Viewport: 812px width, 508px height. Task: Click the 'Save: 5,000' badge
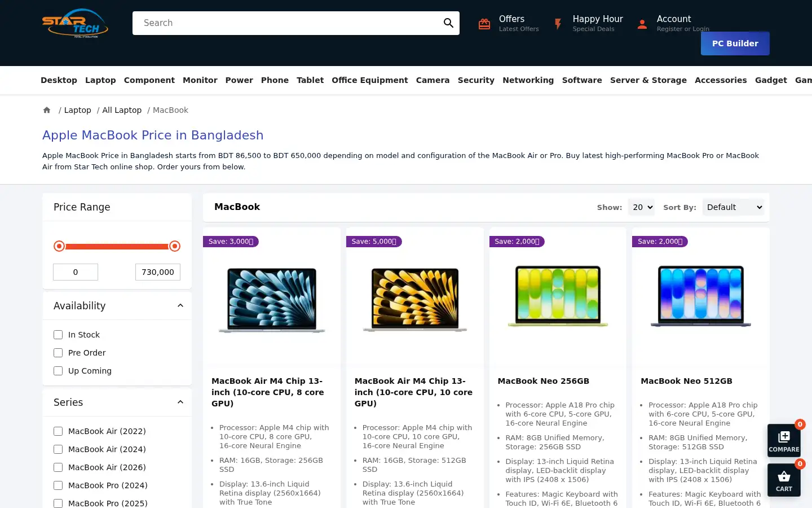coord(374,242)
